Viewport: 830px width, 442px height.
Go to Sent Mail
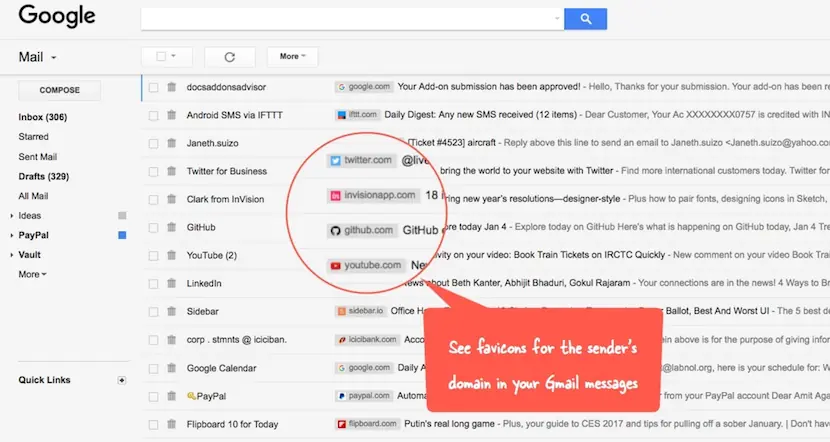point(38,157)
